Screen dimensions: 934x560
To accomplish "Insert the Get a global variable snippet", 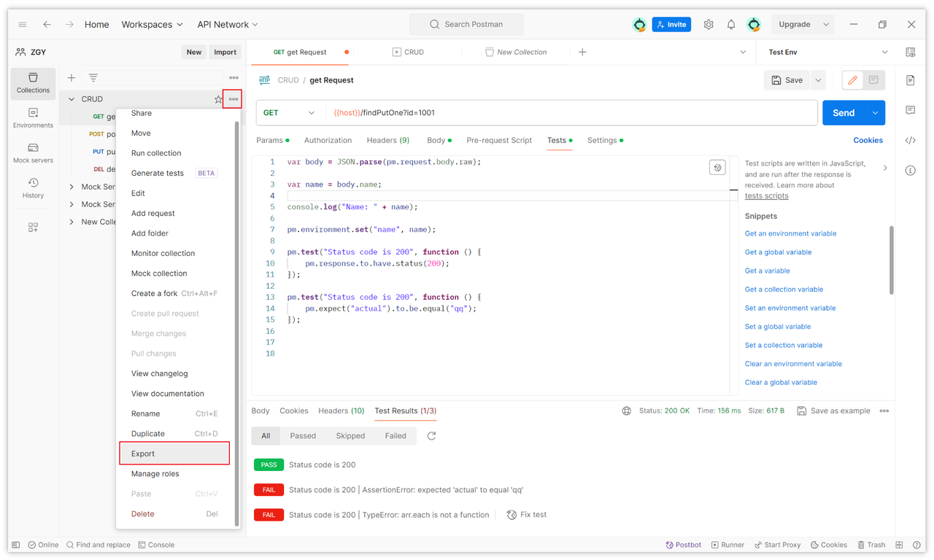I will (778, 252).
